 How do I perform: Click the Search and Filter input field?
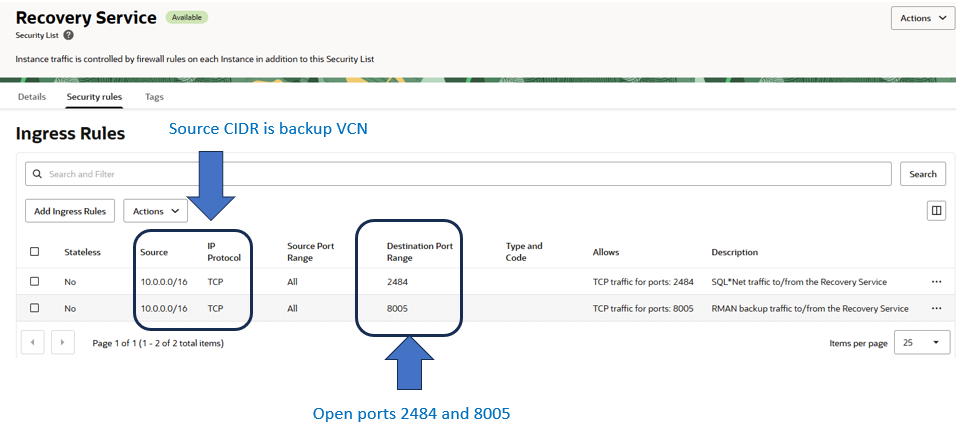[x=460, y=174]
